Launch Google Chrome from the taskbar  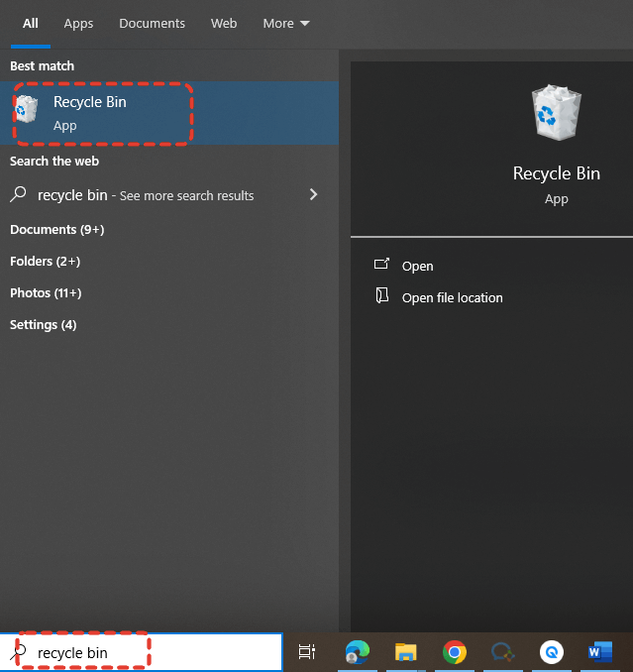pos(455,651)
